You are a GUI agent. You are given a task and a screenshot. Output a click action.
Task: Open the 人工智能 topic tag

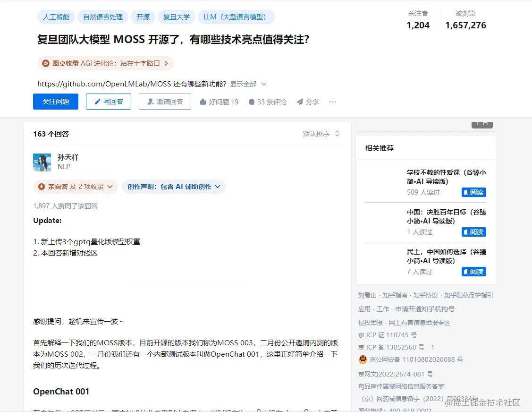pyautogui.click(x=56, y=17)
